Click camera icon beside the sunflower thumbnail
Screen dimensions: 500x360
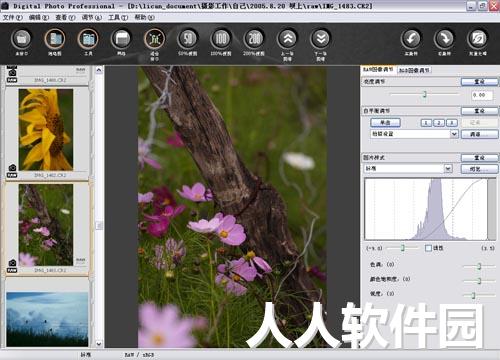pos(12,167)
